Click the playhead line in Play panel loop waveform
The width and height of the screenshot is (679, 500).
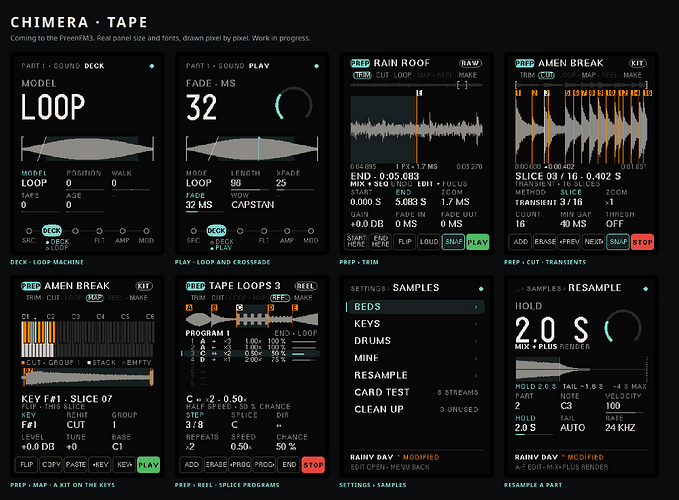pyautogui.click(x=259, y=148)
